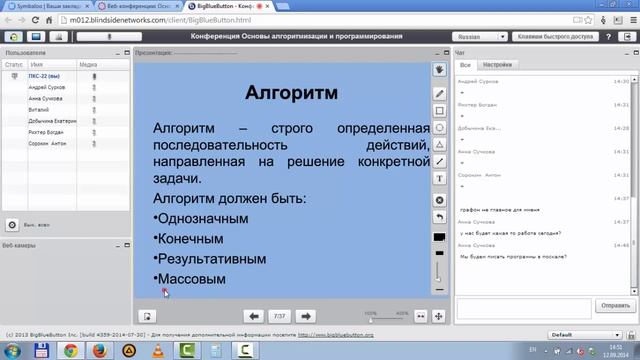
Task: Toggle microphone for Анна Сучкова
Action: [94, 99]
